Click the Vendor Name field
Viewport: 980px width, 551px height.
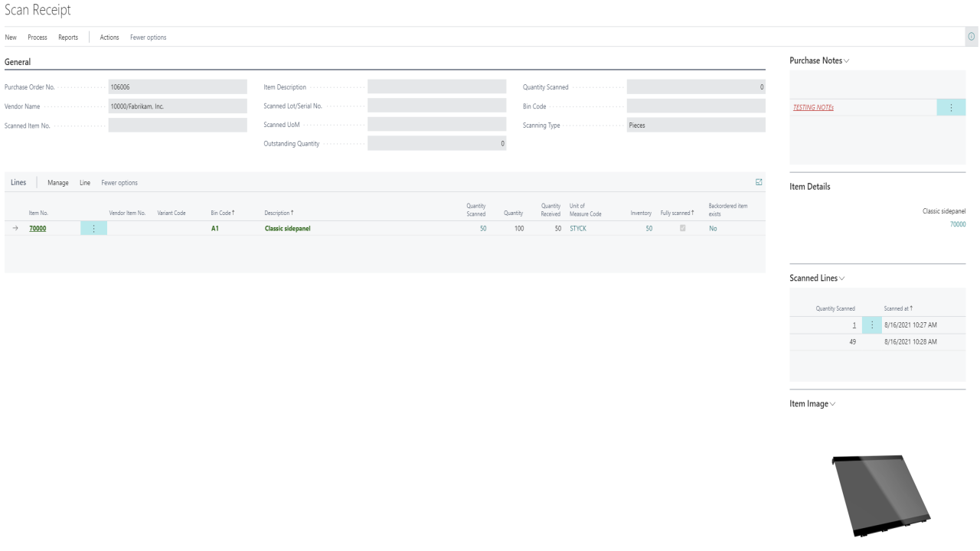tap(178, 106)
